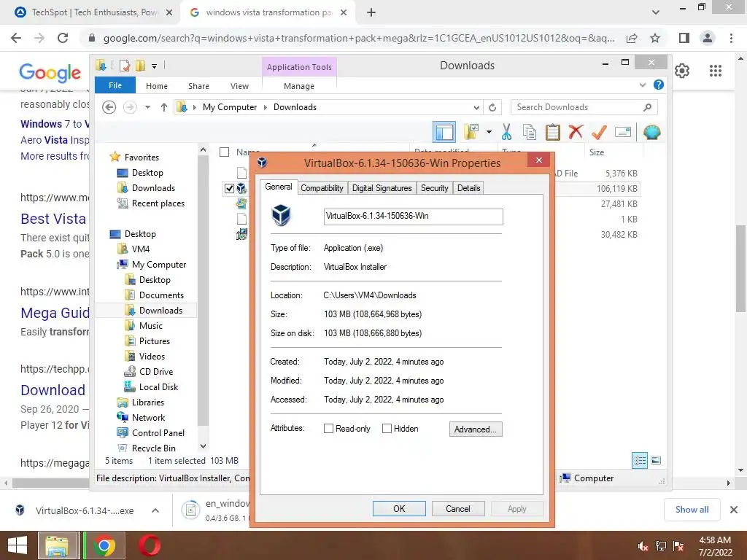This screenshot has height=560, width=747.
Task: Uncheck the selected VirtualBox file checkbox
Action: pyautogui.click(x=229, y=189)
